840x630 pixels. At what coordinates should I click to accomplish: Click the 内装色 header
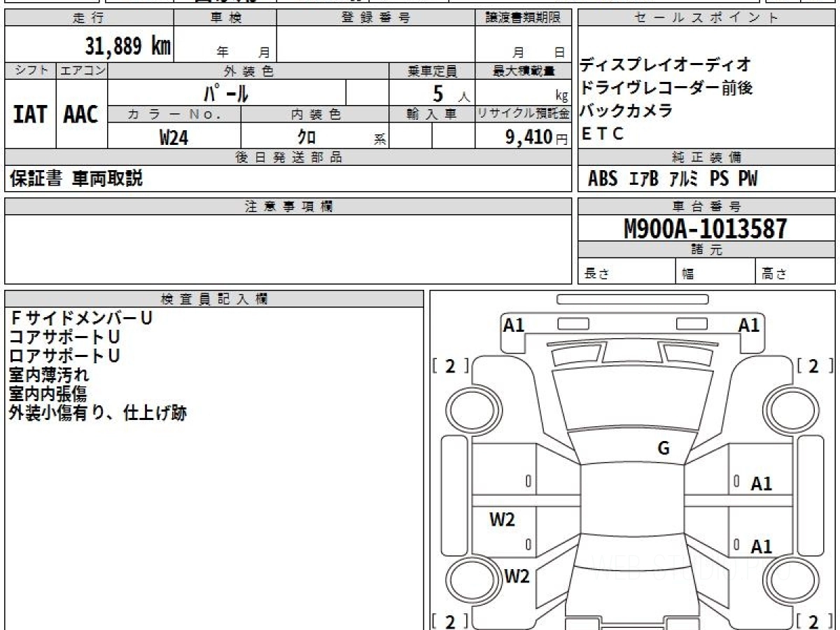315,114
